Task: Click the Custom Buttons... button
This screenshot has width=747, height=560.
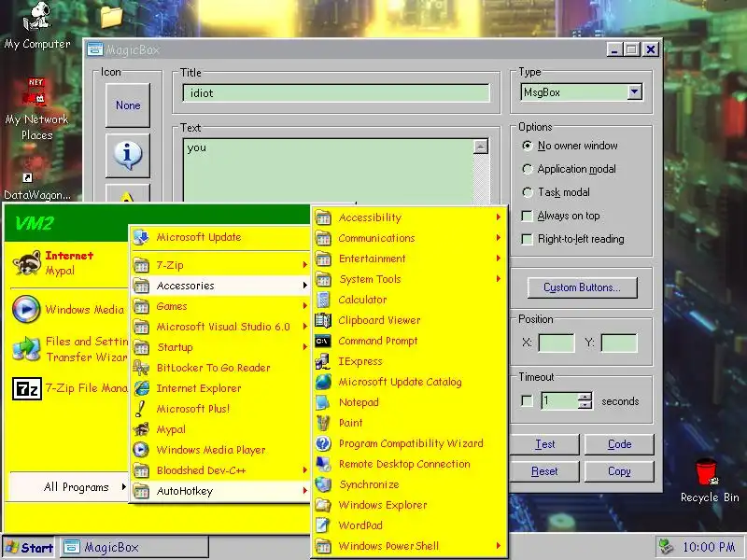Action: pyautogui.click(x=582, y=287)
